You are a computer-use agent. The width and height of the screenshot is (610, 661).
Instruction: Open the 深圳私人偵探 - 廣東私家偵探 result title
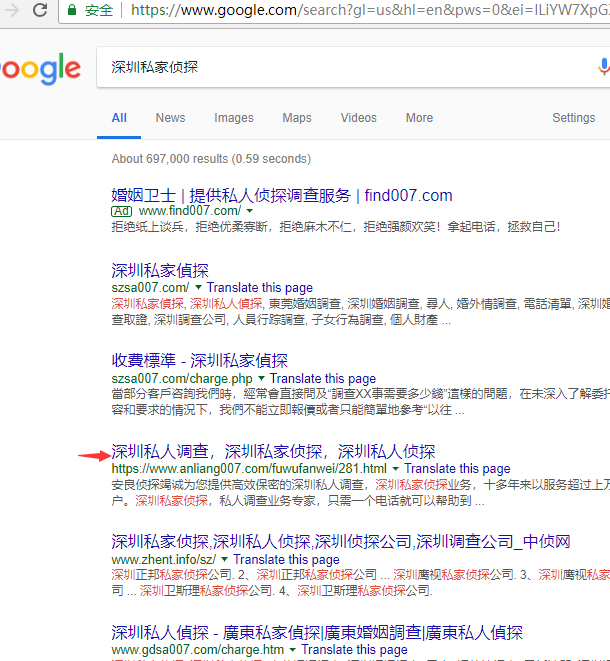click(x=317, y=632)
